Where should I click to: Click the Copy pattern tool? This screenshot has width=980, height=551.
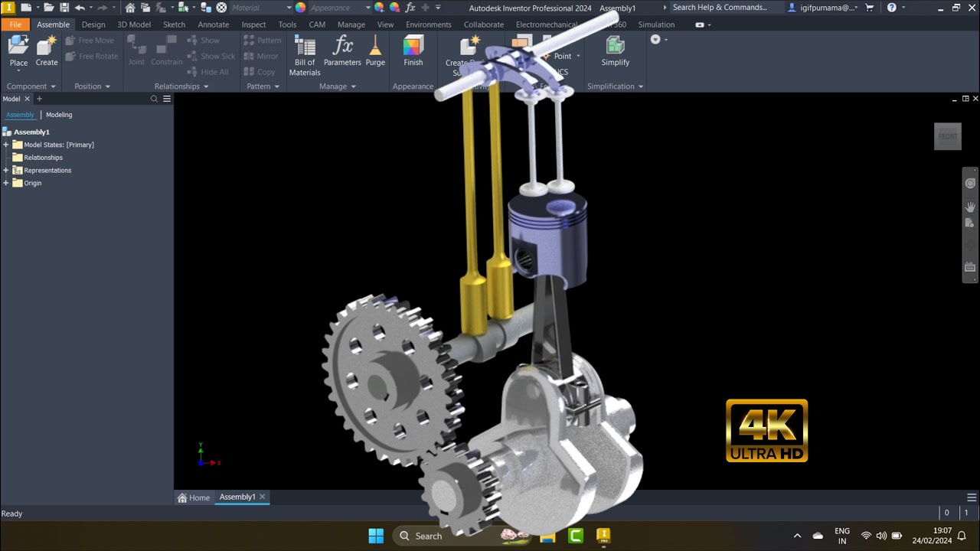(x=260, y=72)
